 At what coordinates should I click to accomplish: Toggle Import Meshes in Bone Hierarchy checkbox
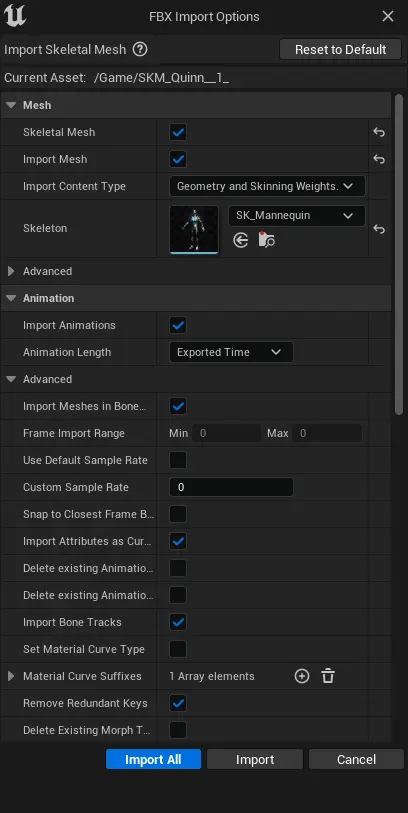(178, 406)
